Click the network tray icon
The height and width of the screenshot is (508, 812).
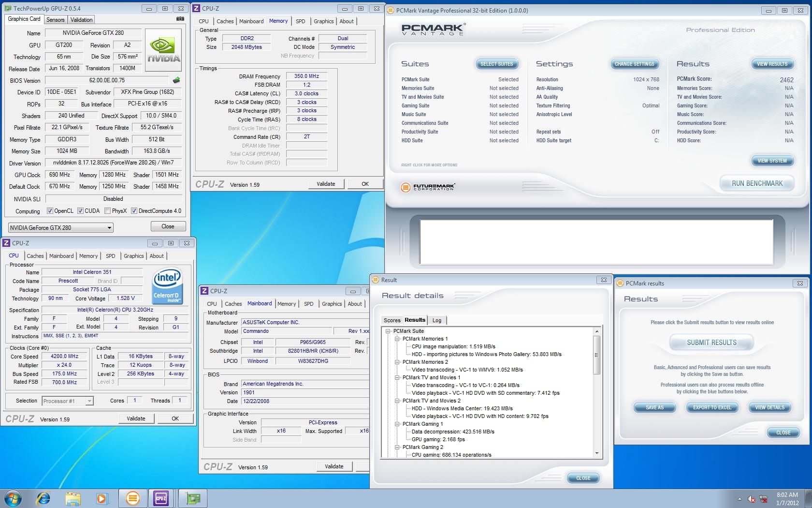[764, 499]
